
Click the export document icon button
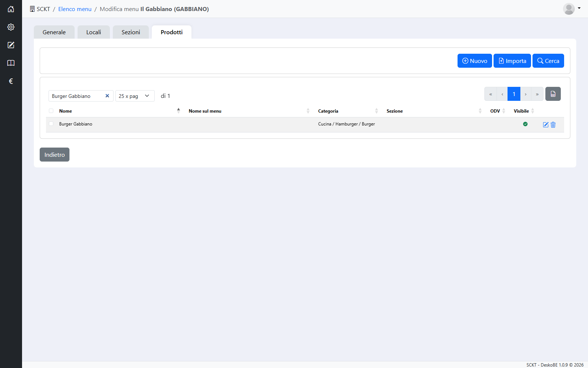(553, 94)
